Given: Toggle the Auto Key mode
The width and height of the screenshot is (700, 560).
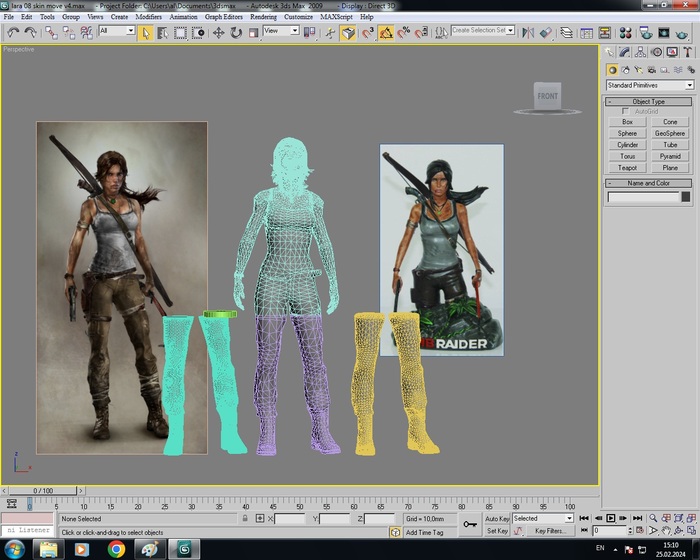Looking at the screenshot, I should [497, 519].
